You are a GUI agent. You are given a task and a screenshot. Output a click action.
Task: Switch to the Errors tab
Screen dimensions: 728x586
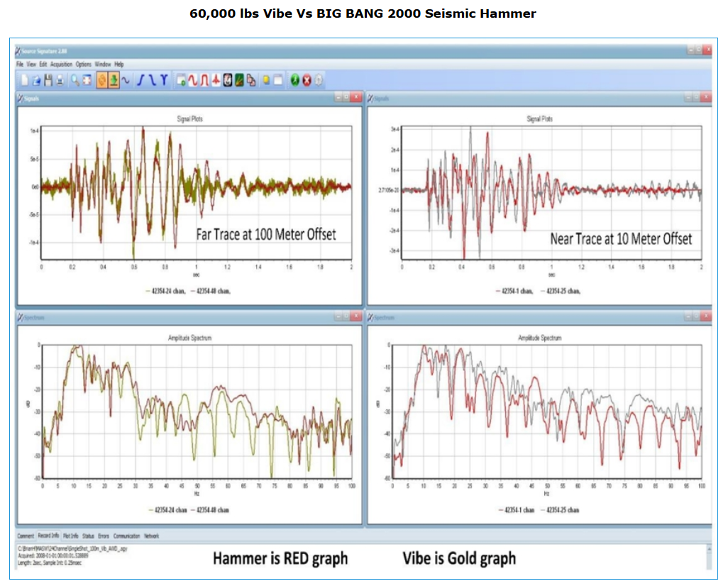(x=104, y=536)
